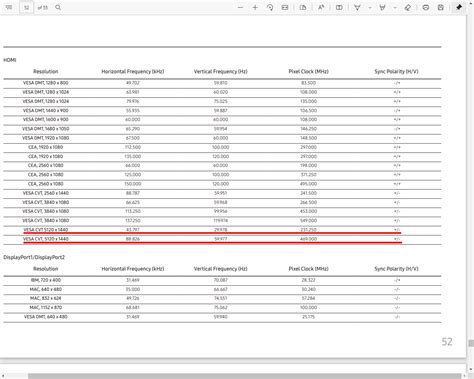Open the page view options
This screenshot has width=474, height=379.
coord(303,7)
